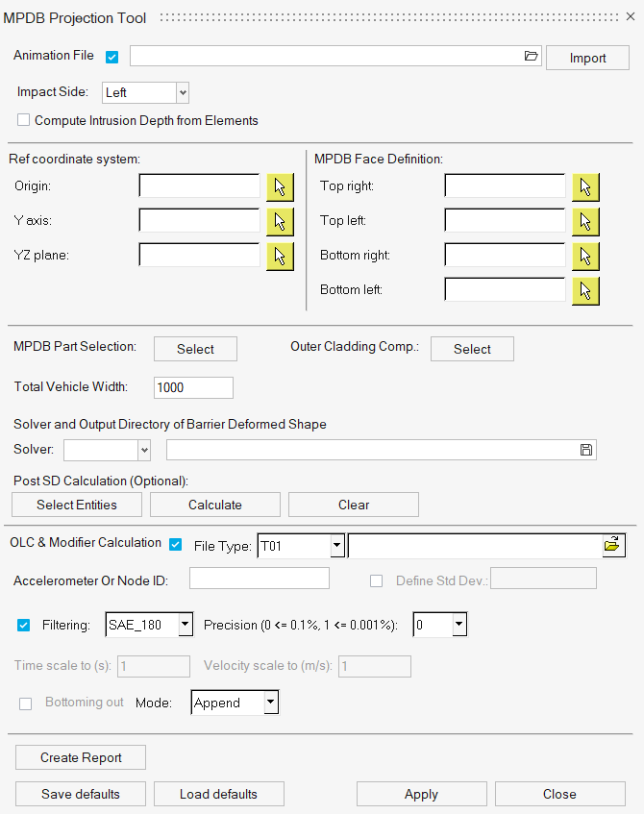Click the Bottom left face picker icon
Image resolution: width=644 pixels, height=814 pixels.
click(585, 291)
